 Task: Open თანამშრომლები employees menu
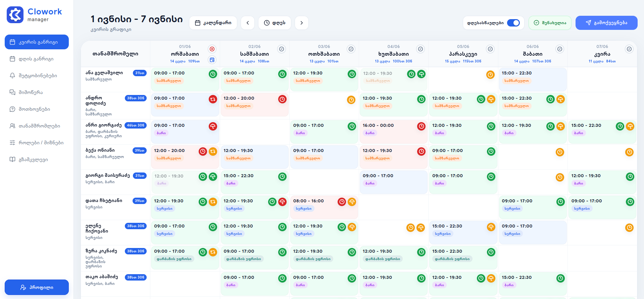[x=37, y=126]
